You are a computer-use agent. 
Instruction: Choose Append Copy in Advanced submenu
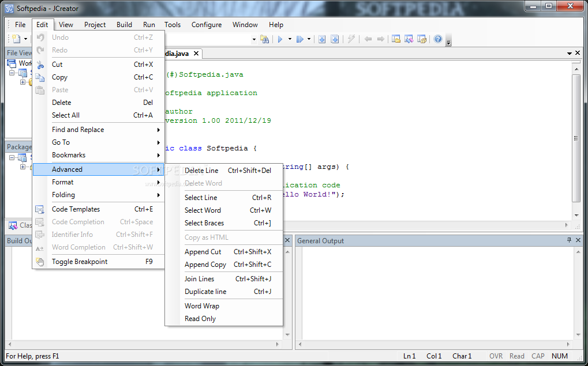224,265
